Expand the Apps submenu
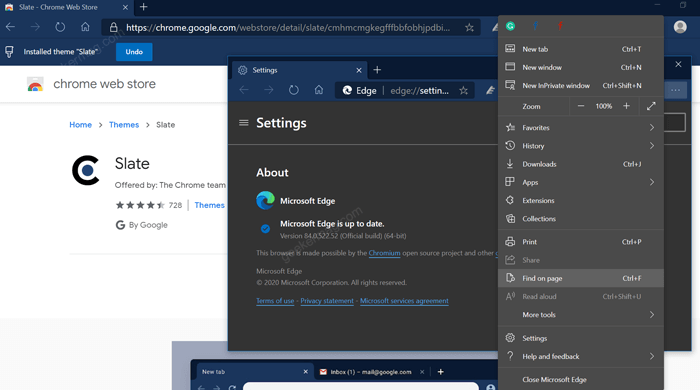Image resolution: width=700 pixels, height=390 pixels. click(x=580, y=183)
